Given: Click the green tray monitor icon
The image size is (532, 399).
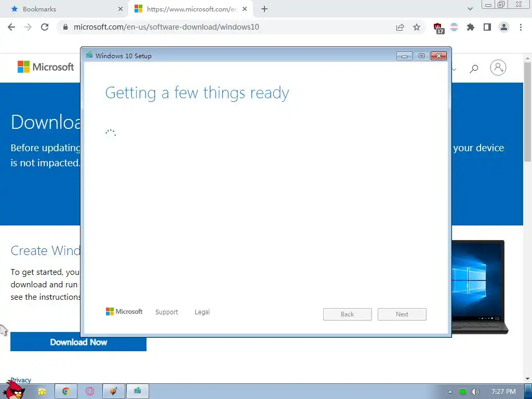Looking at the screenshot, I should 463,392.
